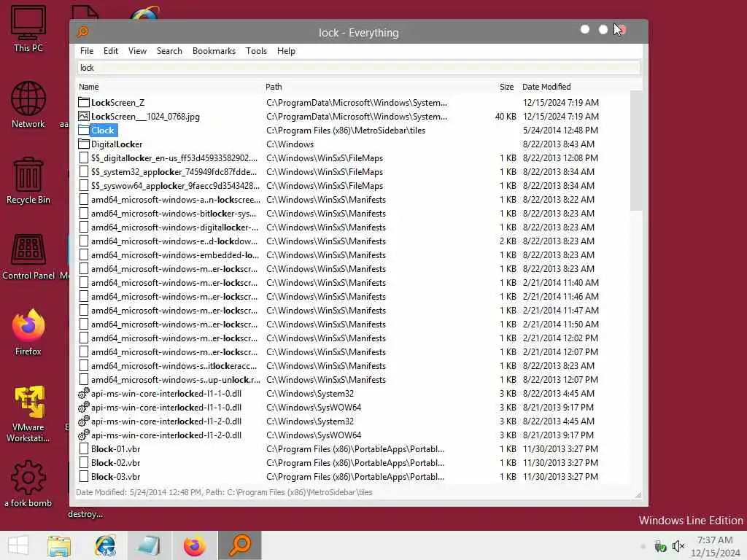Select amd64_microsoft-windows-e..d-lockdow... row name

pyautogui.click(x=174, y=241)
